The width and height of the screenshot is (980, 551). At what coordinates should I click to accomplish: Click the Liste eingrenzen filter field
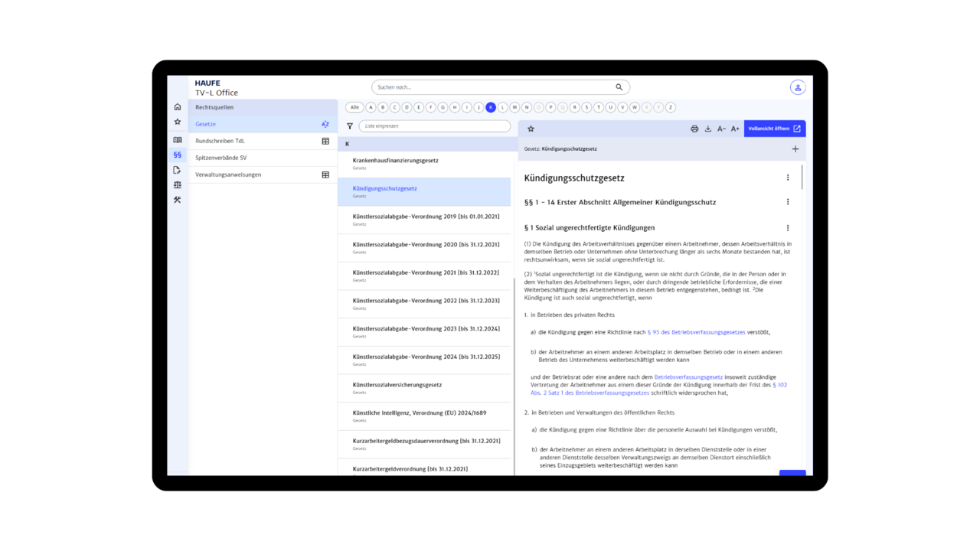pyautogui.click(x=434, y=126)
